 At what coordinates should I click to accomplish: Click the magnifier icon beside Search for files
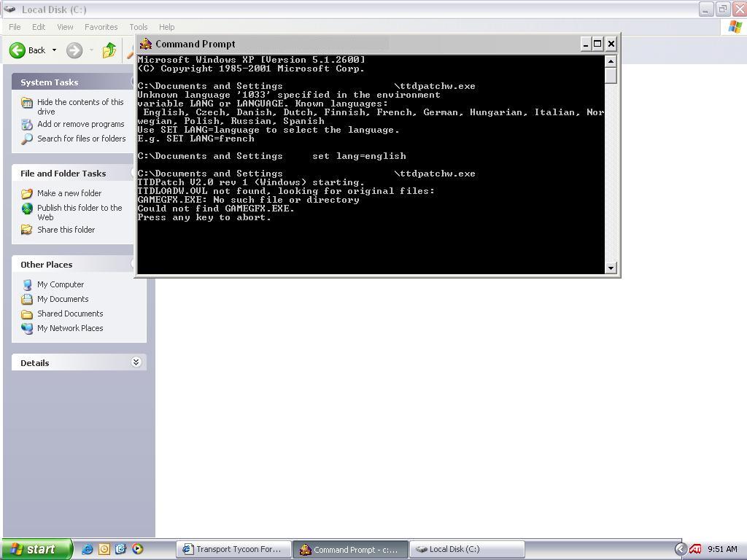pos(27,139)
